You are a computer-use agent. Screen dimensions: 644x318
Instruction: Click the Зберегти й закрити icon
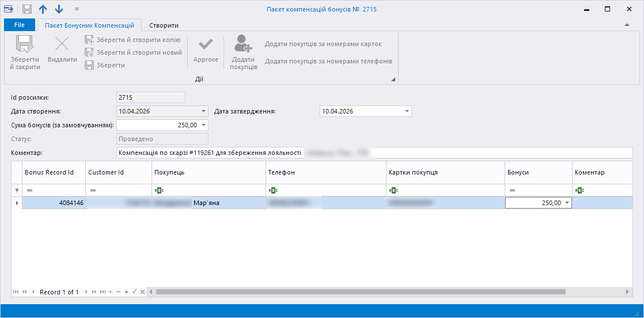[25, 44]
